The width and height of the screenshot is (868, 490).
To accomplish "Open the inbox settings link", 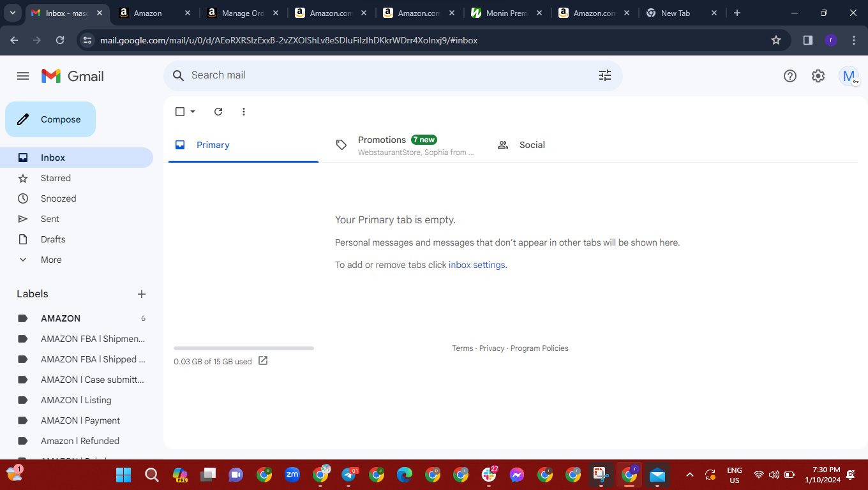I will click(x=477, y=265).
